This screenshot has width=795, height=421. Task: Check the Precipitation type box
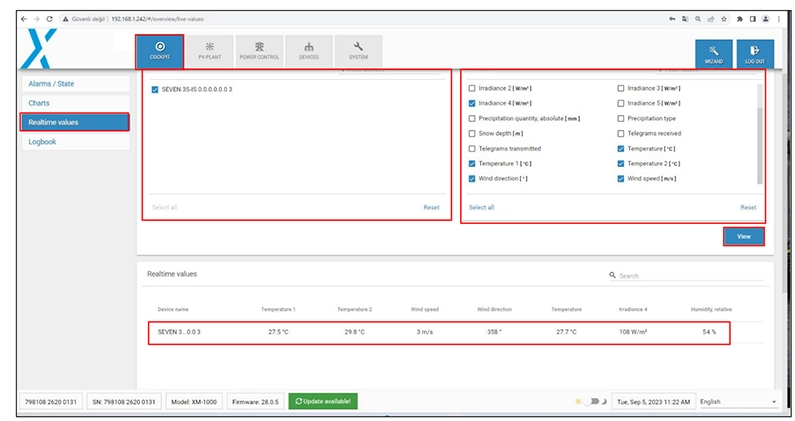[x=621, y=118]
